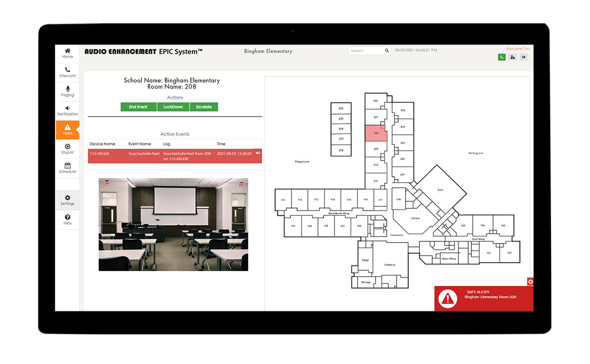Open the Intercom phone panel
590x364 pixels.
click(x=67, y=73)
